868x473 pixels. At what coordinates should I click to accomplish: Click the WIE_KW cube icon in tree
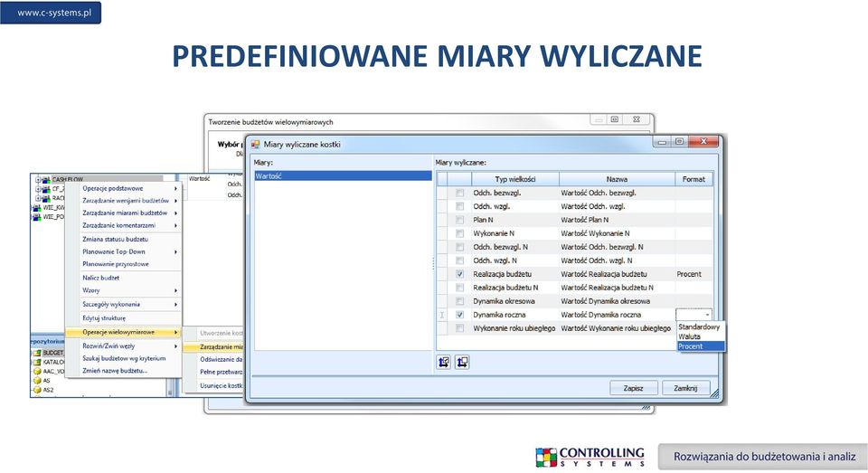[x=37, y=207]
